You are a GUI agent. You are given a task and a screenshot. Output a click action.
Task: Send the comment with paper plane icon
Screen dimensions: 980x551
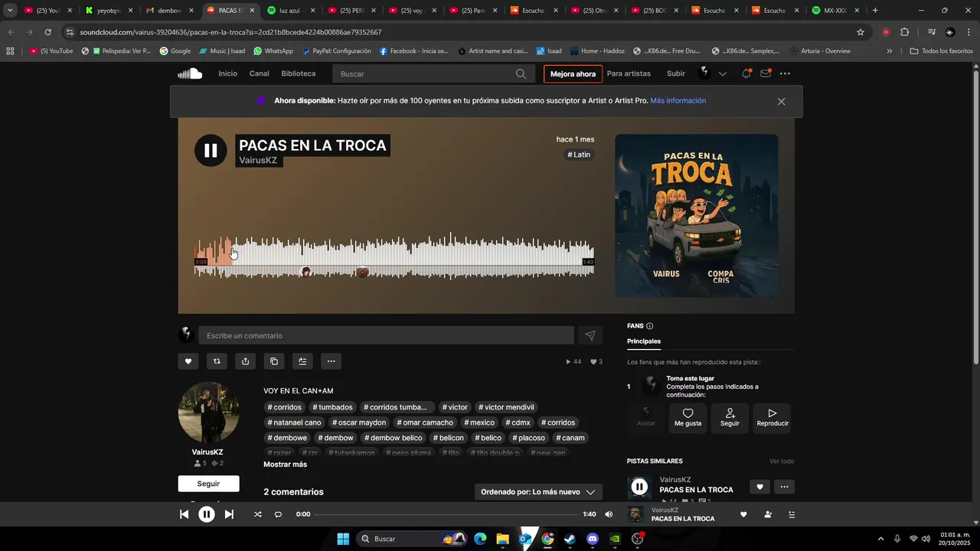click(590, 335)
